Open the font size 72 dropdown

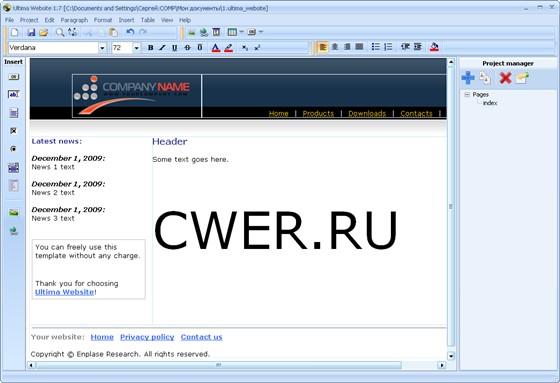tap(136, 48)
